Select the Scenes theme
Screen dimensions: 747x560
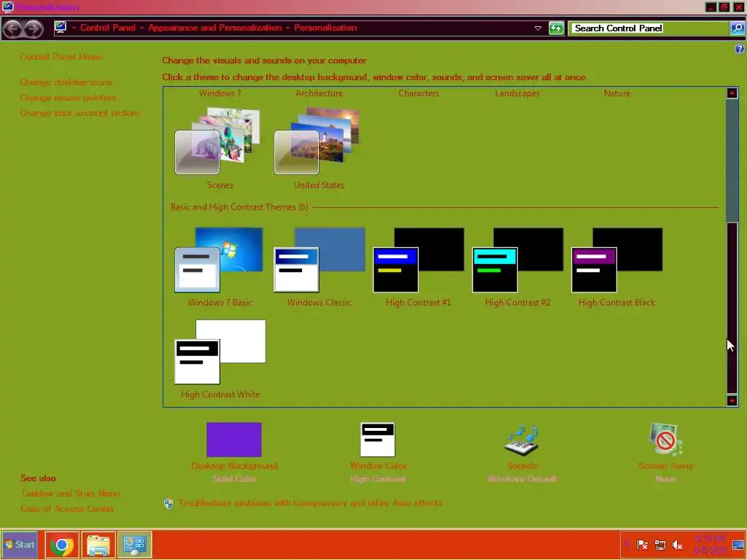tap(220, 148)
